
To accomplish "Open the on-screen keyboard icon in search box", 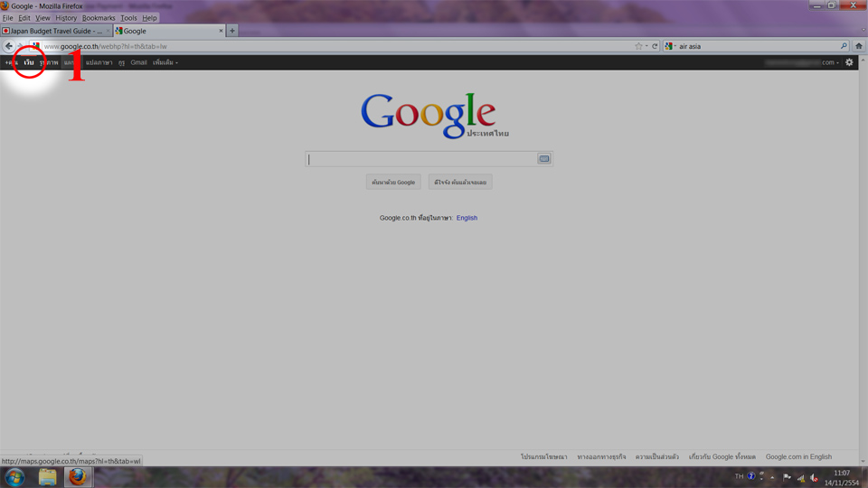I will [x=544, y=159].
